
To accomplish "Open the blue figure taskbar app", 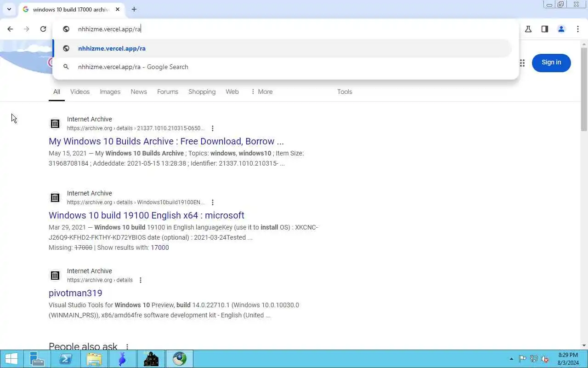I will point(122,359).
